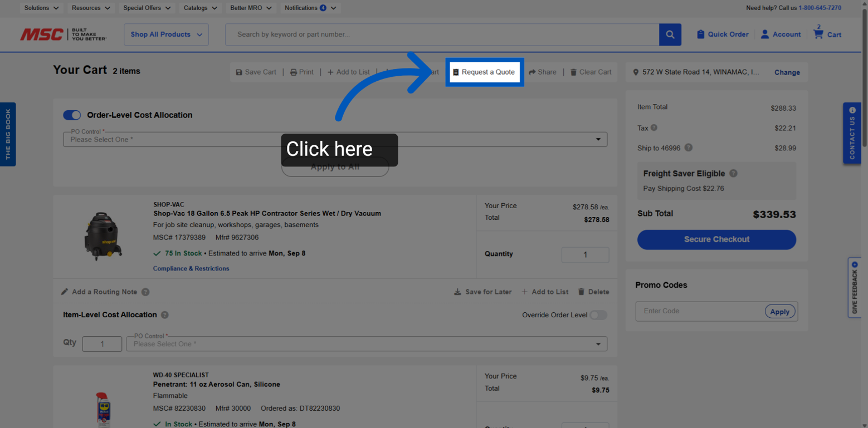The height and width of the screenshot is (428, 868).
Task: Open Shop-Vac 18 Gallon product title
Action: pos(267,213)
